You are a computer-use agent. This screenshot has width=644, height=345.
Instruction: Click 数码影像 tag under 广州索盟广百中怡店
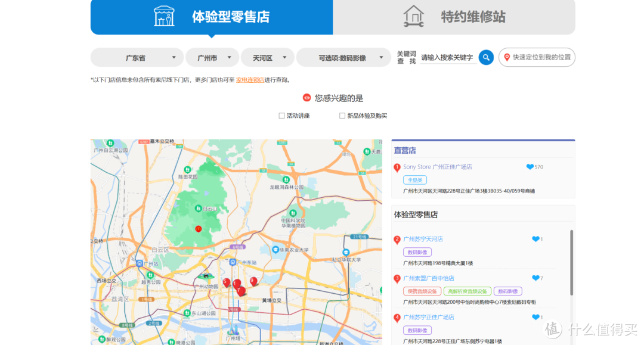pos(507,291)
